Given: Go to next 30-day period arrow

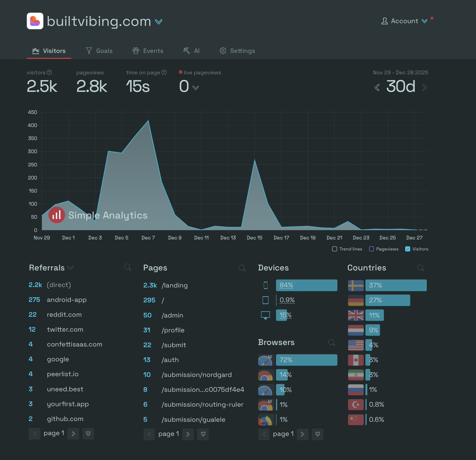Looking at the screenshot, I should 424,87.
